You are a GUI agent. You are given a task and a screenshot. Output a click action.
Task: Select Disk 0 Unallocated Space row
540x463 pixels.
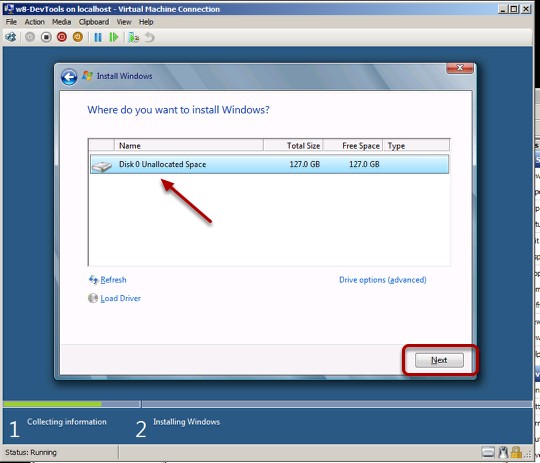(269, 164)
